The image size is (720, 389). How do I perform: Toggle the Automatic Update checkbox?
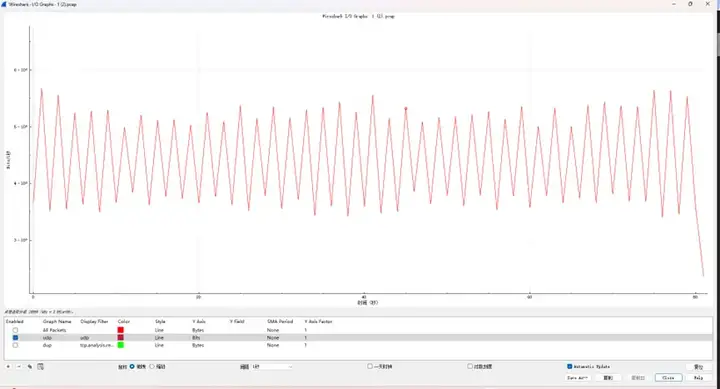point(570,366)
